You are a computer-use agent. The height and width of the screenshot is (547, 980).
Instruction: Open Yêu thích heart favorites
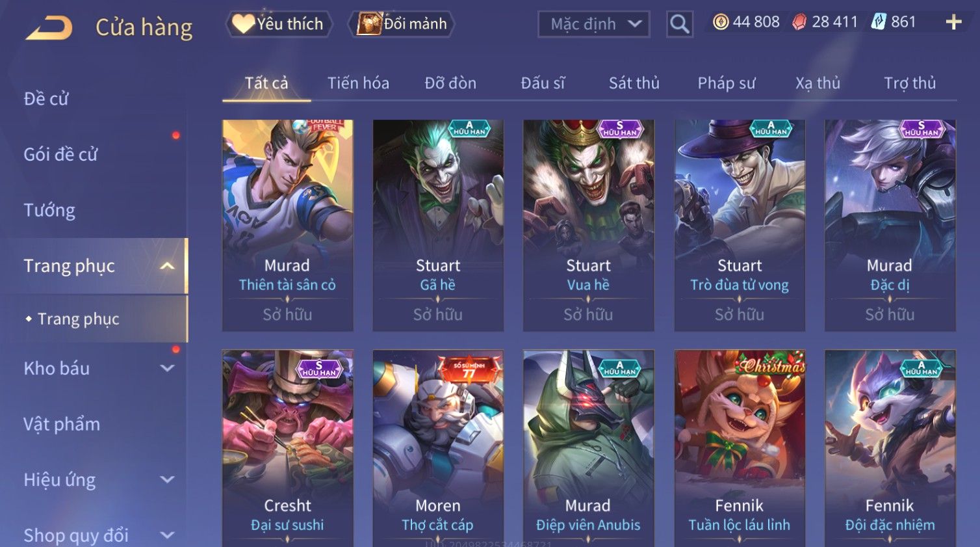pos(279,24)
